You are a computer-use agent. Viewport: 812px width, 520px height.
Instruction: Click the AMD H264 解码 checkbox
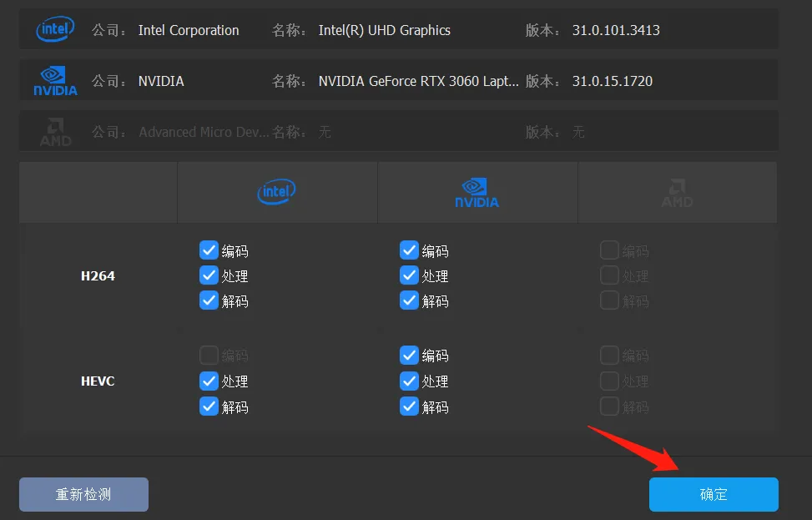[x=609, y=300]
